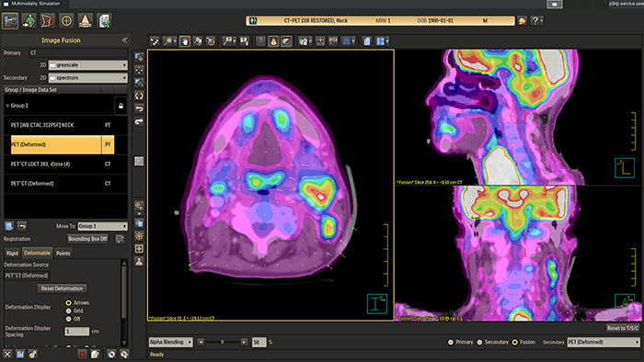The image size is (644, 362).
Task: Select the PET (Deformed) dataset row
Action: coord(63,145)
